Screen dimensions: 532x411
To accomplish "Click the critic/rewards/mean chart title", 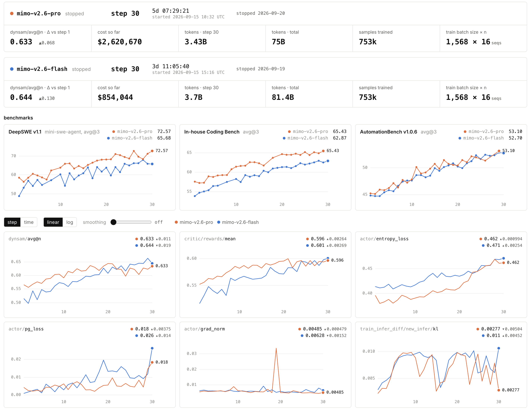I will (x=210, y=239).
